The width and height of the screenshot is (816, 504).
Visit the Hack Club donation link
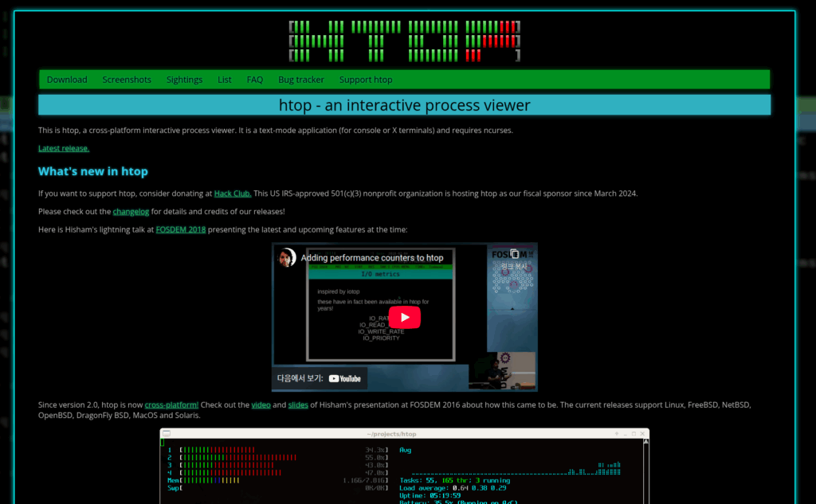point(231,193)
